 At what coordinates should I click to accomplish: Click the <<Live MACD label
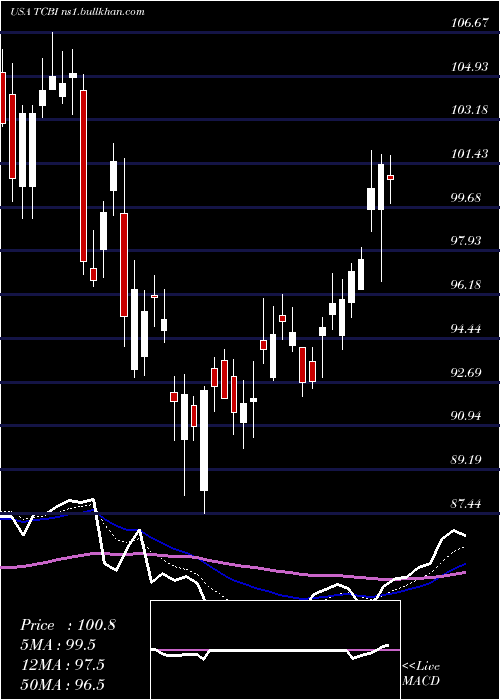[421, 674]
